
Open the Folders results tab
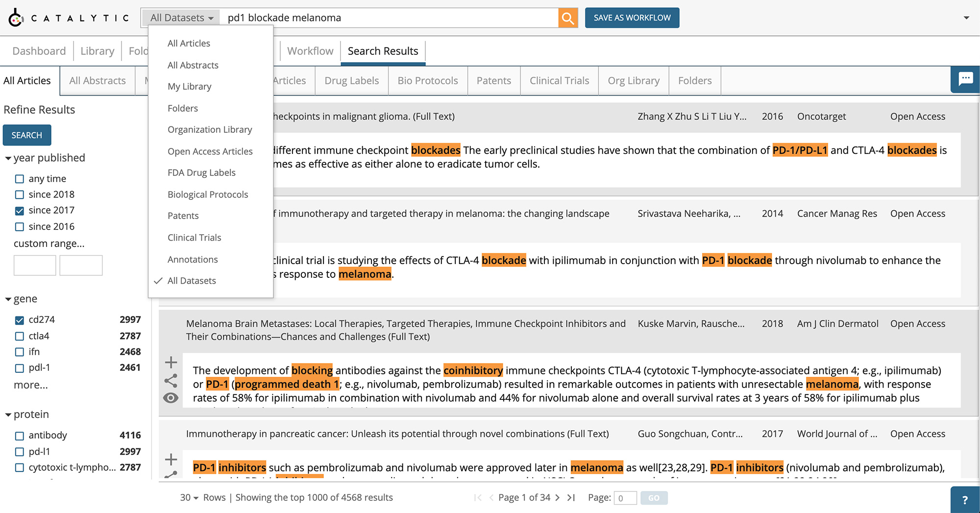pos(695,81)
